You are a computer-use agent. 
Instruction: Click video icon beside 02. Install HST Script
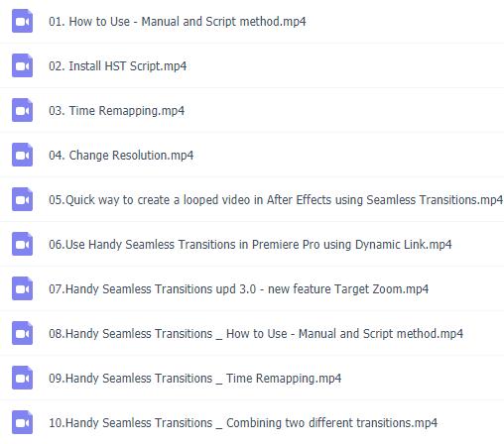coord(22,65)
